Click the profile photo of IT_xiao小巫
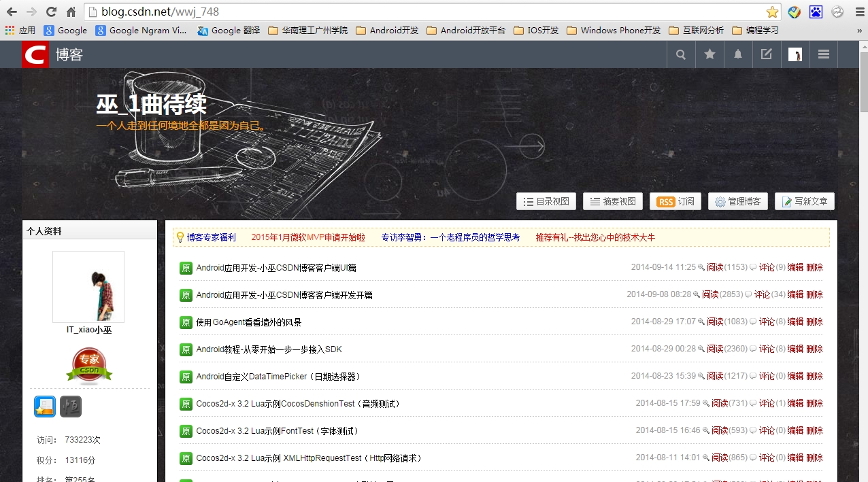 coord(88,287)
